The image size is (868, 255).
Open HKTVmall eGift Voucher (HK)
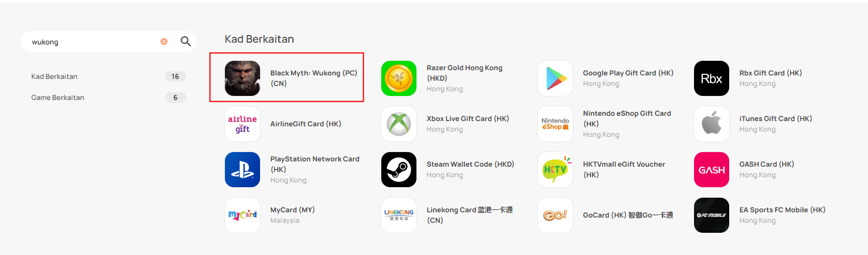(624, 170)
